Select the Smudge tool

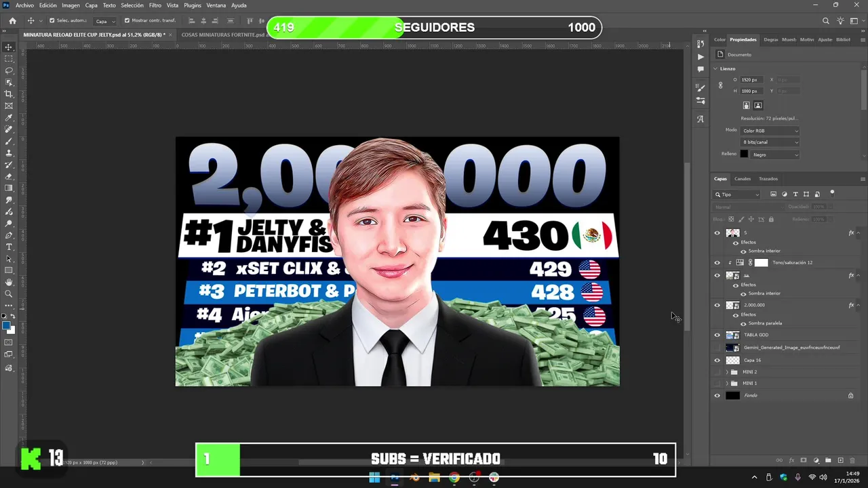pyautogui.click(x=9, y=200)
